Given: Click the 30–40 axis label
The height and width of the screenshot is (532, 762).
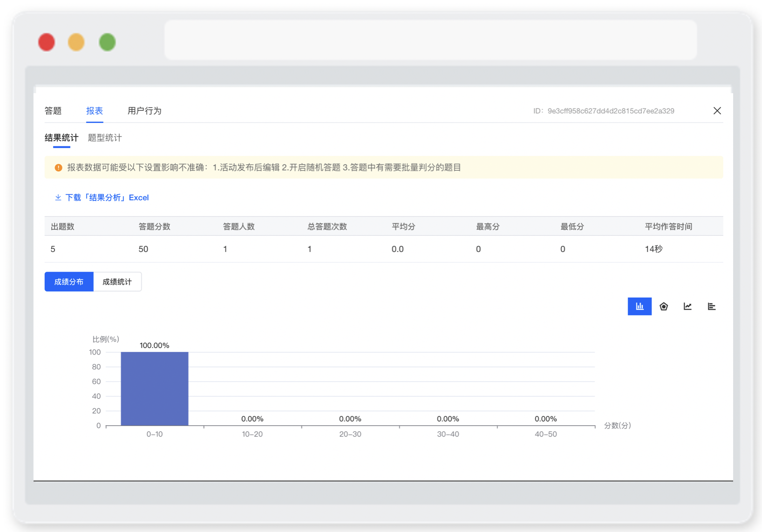Looking at the screenshot, I should (x=448, y=434).
